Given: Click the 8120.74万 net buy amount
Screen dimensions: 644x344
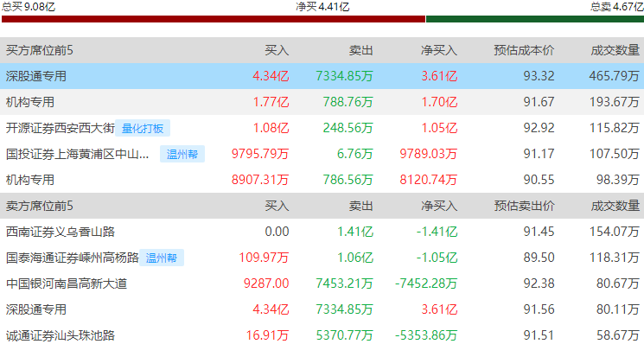Looking at the screenshot, I should pos(429,180).
